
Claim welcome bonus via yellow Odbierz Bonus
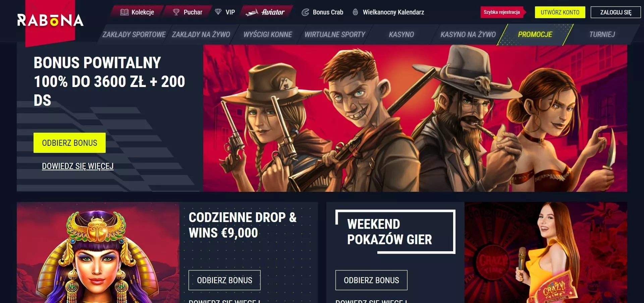69,143
